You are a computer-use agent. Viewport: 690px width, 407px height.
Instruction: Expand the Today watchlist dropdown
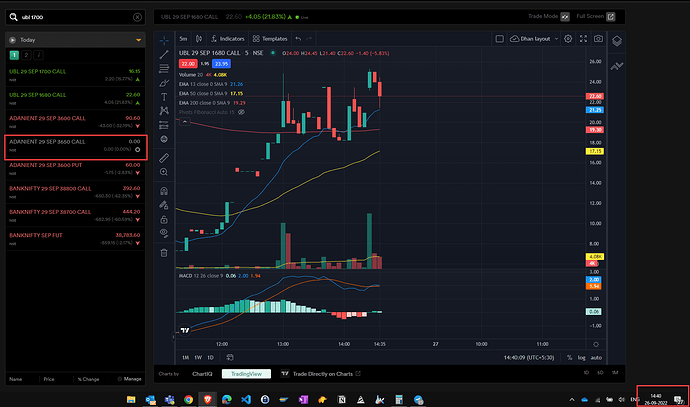click(139, 40)
